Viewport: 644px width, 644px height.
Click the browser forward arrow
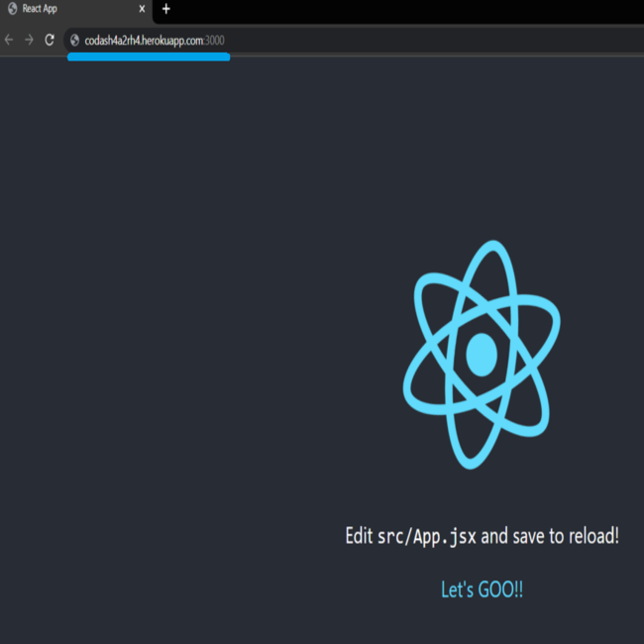pyautogui.click(x=29, y=40)
